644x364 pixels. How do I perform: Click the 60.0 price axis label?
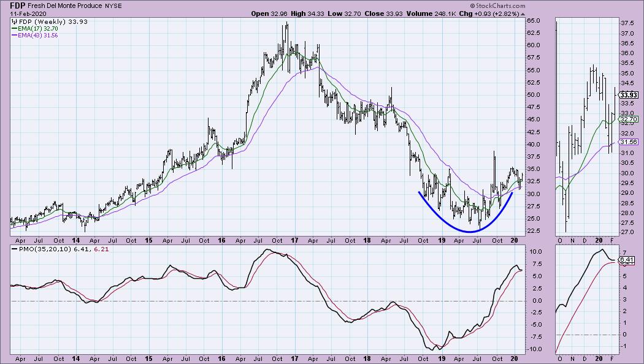(x=533, y=45)
